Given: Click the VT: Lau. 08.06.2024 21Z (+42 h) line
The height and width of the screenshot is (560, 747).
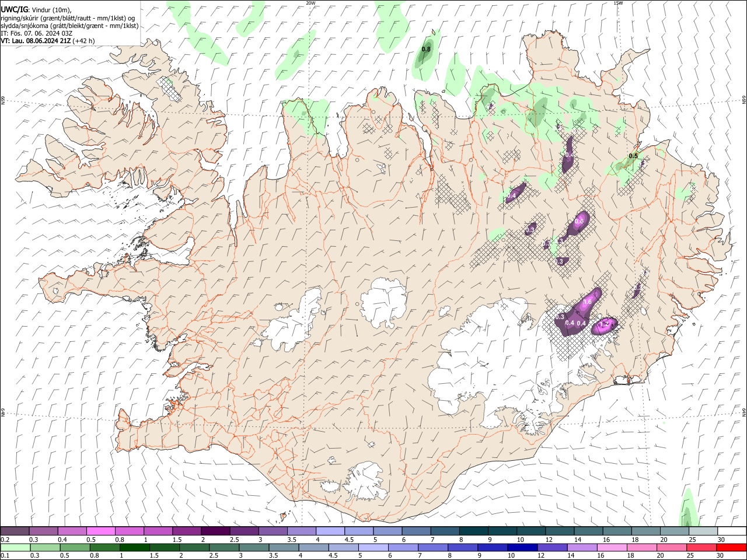Looking at the screenshot, I should (x=48, y=41).
